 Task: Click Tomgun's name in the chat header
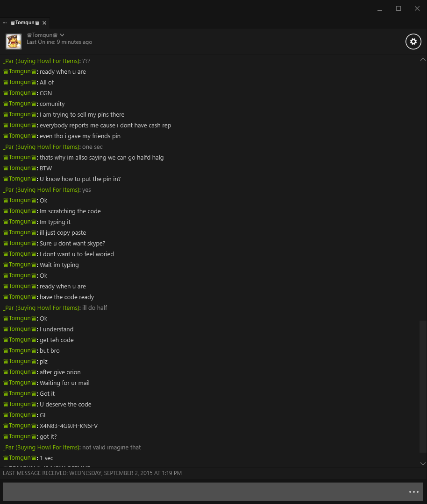(42, 35)
